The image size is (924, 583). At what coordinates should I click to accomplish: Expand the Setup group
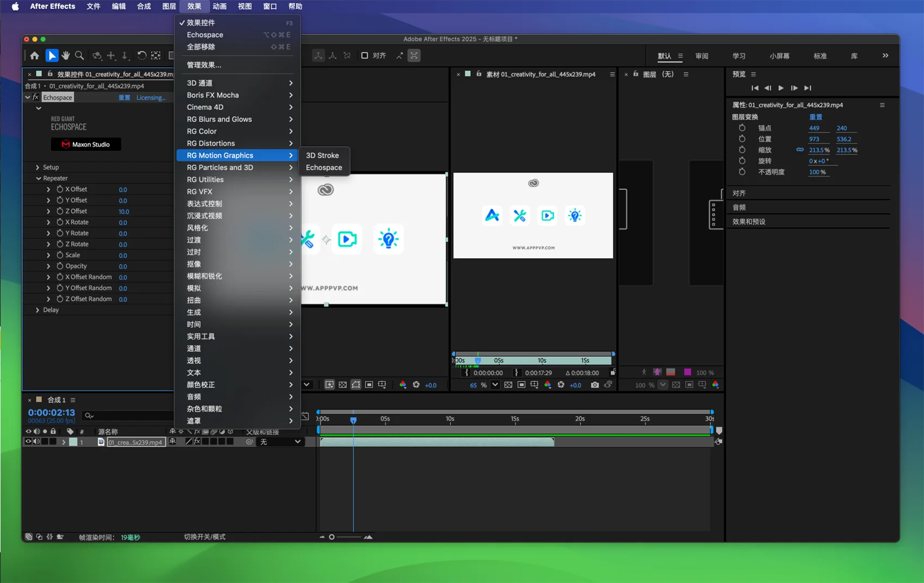point(38,167)
